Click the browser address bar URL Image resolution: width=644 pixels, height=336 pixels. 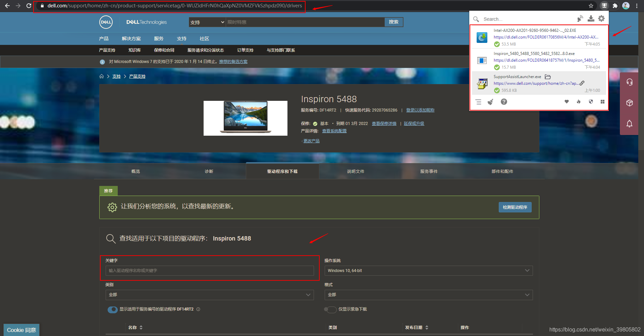click(x=174, y=6)
